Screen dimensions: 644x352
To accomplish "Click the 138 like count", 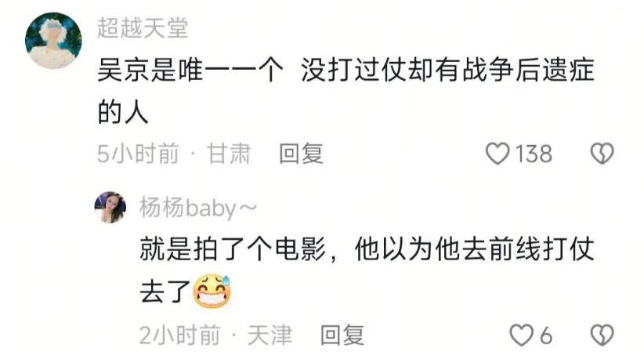I will (x=534, y=154).
